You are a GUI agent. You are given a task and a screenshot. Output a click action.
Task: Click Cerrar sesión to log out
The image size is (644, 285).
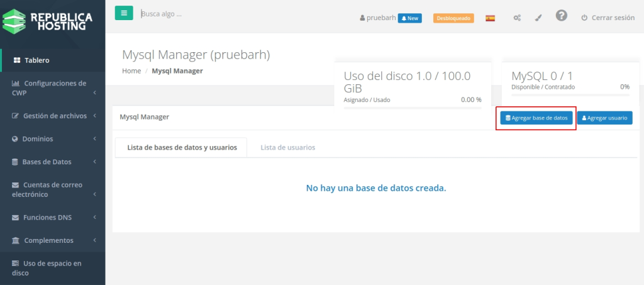pyautogui.click(x=608, y=18)
